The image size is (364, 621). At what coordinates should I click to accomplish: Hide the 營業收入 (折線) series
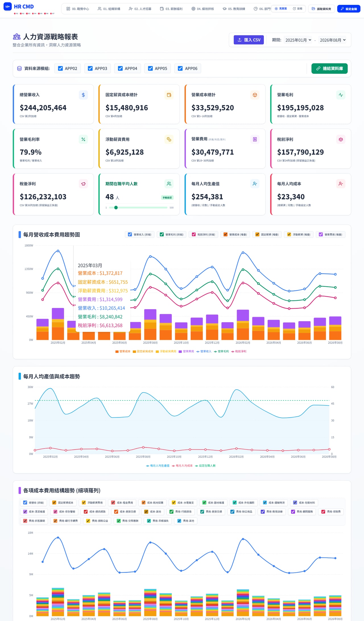(130, 235)
